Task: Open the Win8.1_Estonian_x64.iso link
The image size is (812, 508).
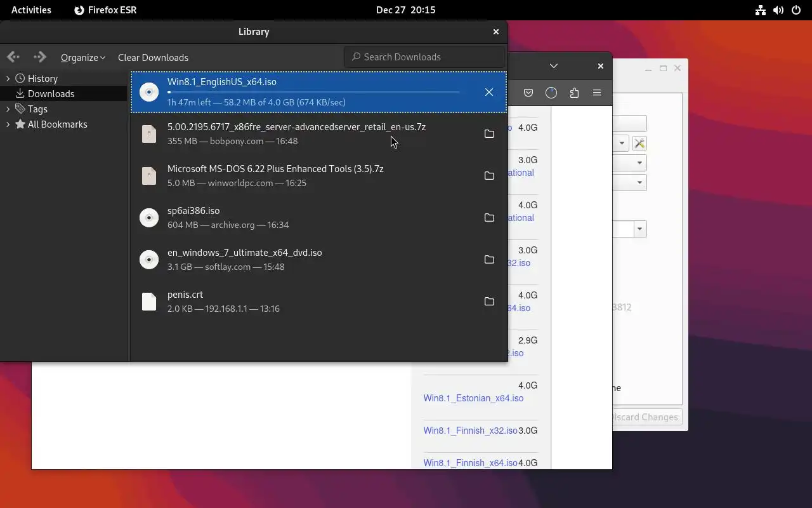Action: click(473, 398)
